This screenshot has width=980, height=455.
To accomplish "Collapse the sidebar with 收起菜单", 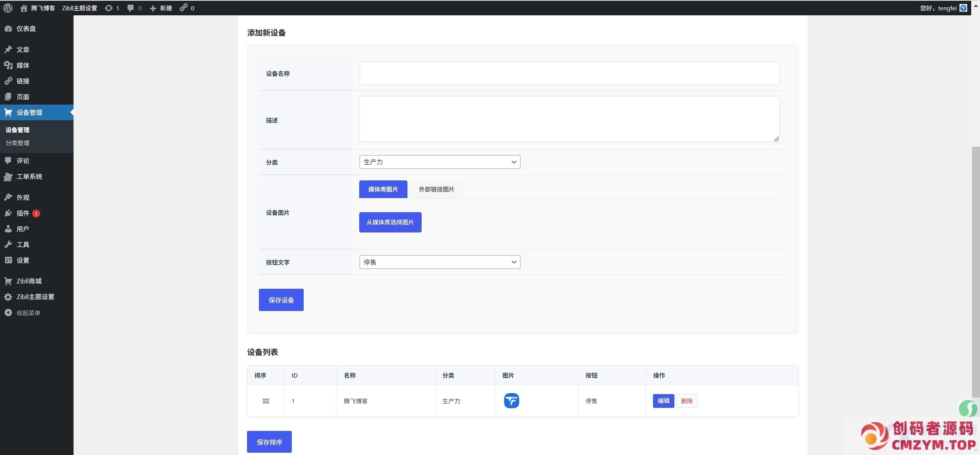I will click(x=28, y=313).
